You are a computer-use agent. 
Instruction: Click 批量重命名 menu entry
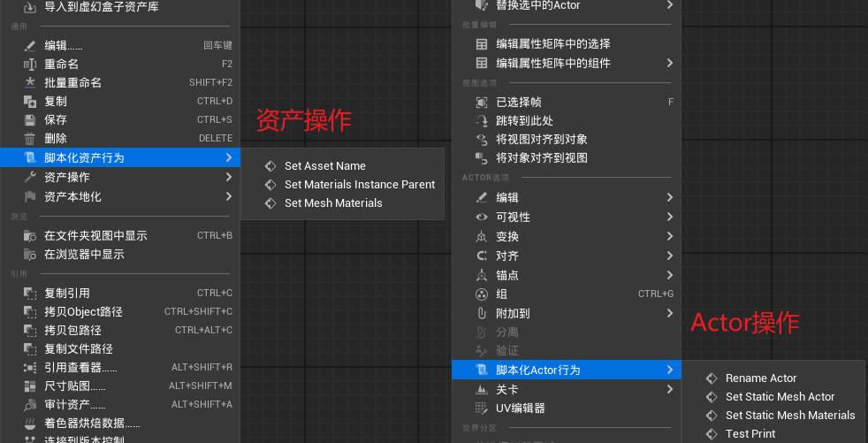pos(73,83)
